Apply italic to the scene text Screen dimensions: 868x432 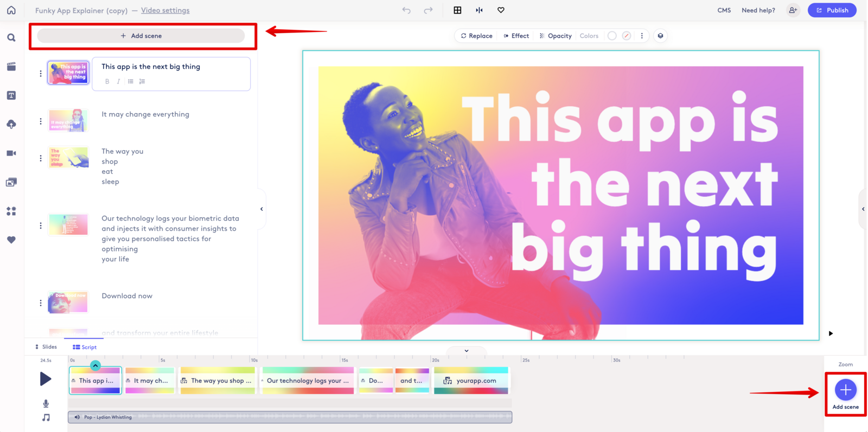tap(119, 81)
